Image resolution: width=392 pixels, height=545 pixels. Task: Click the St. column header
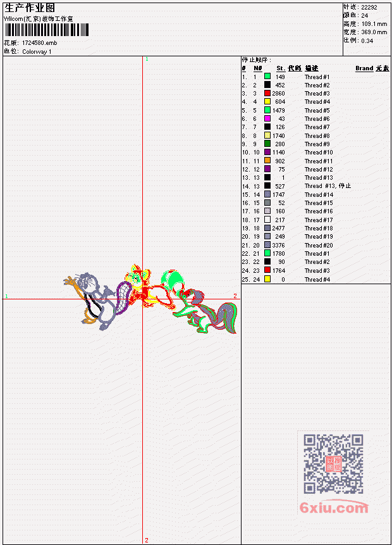point(281,68)
